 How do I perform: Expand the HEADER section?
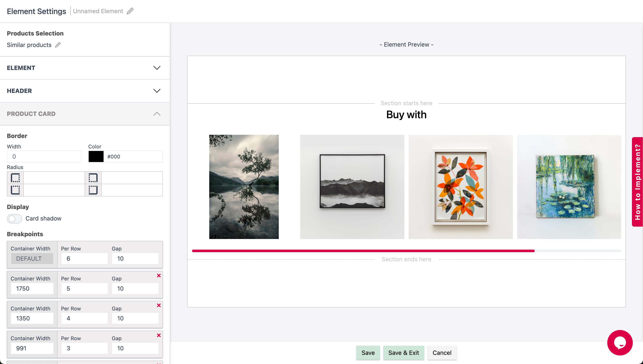[157, 91]
